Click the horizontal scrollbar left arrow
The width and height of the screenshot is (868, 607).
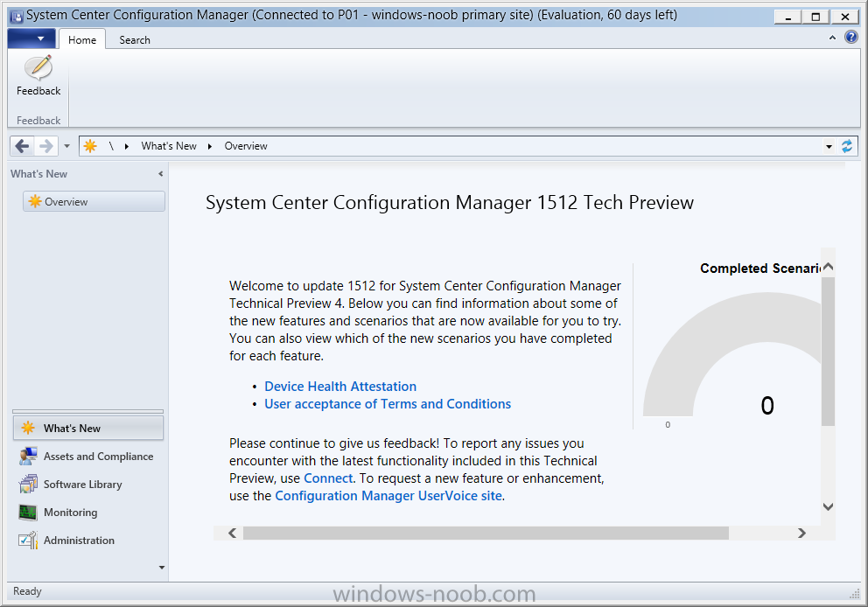(233, 533)
